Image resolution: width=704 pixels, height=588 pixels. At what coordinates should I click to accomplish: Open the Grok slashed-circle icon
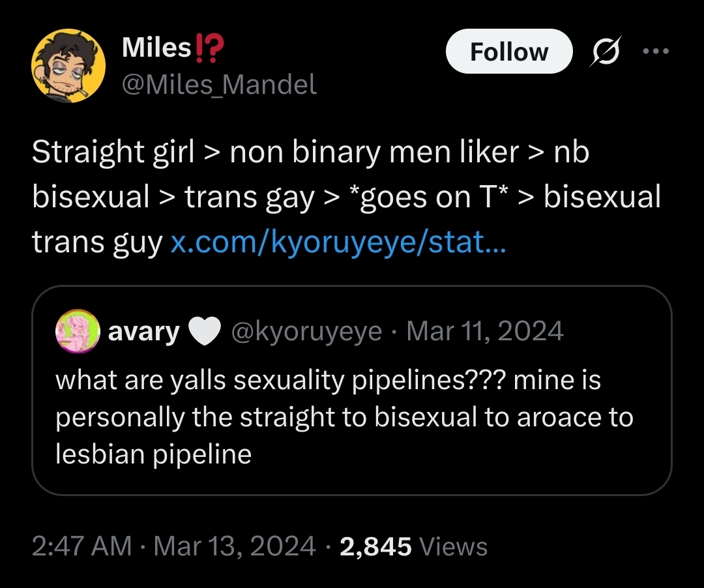pos(606,51)
